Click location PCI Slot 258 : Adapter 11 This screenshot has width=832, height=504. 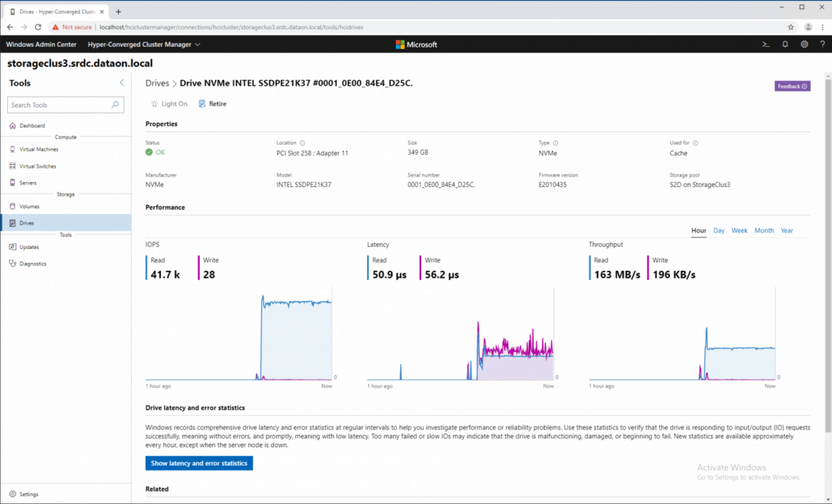tap(312, 154)
